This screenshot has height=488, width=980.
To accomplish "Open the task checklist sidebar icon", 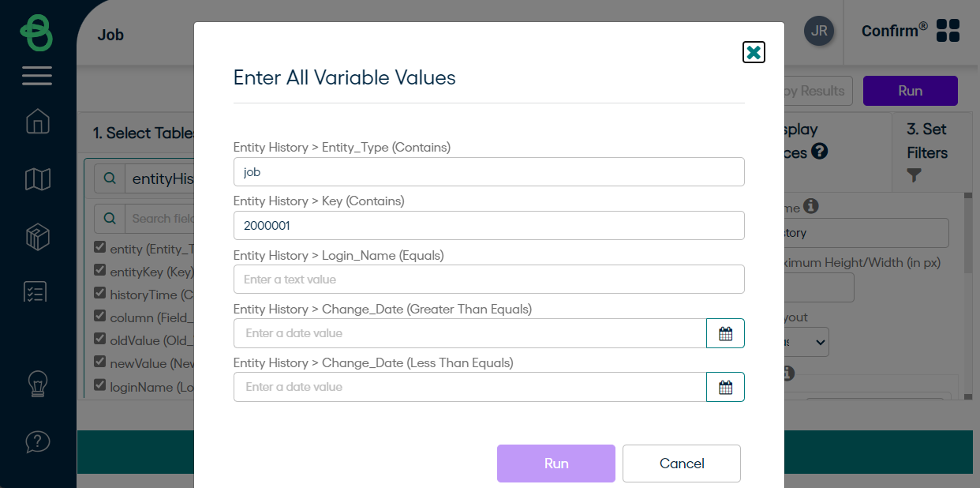I will pos(37,292).
